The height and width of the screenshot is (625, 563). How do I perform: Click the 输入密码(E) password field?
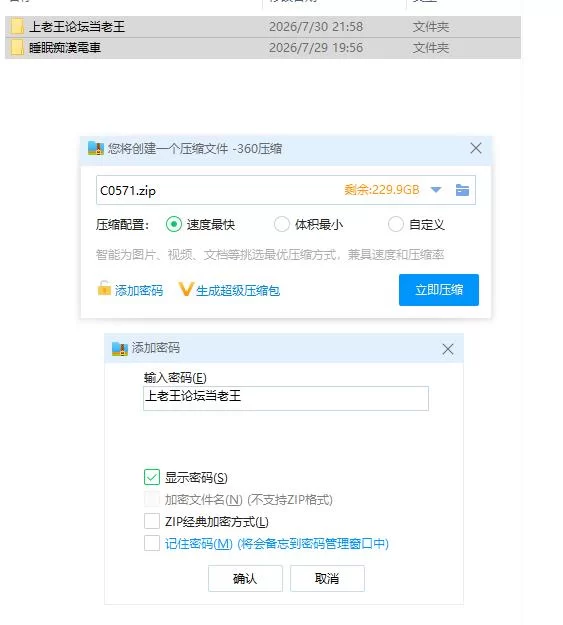pyautogui.click(x=286, y=398)
